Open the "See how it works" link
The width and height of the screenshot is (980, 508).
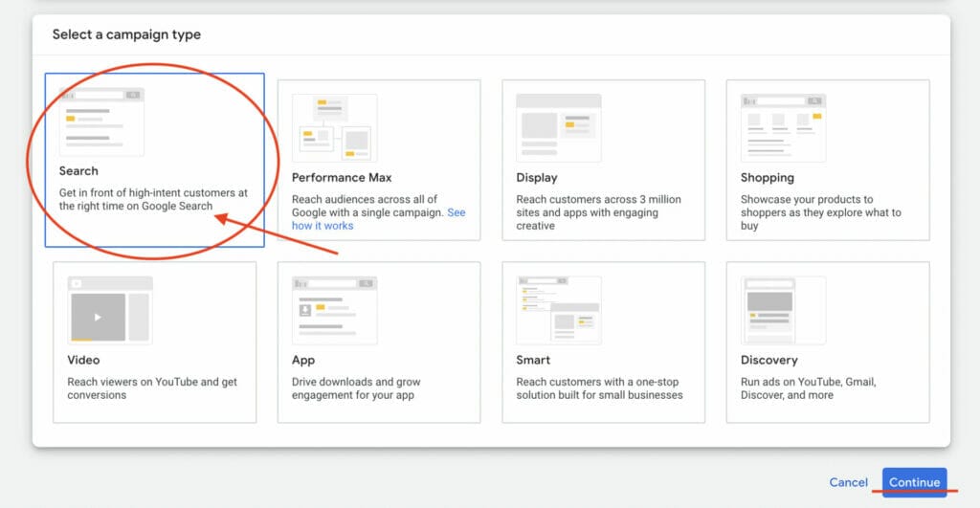pyautogui.click(x=323, y=226)
